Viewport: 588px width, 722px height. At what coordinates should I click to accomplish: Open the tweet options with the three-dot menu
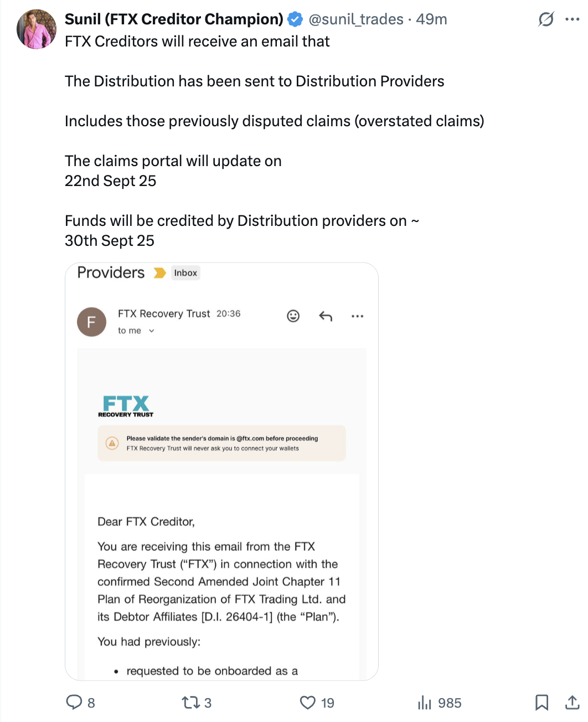coord(573,19)
